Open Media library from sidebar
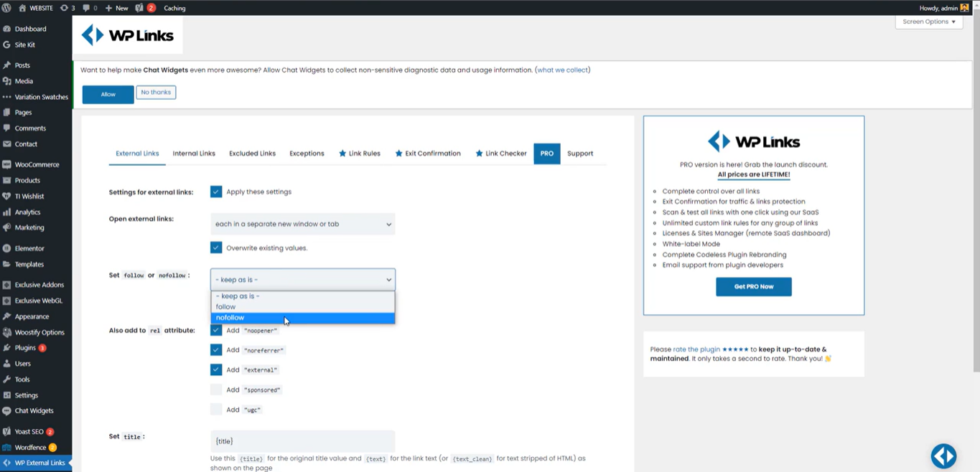 (24, 81)
